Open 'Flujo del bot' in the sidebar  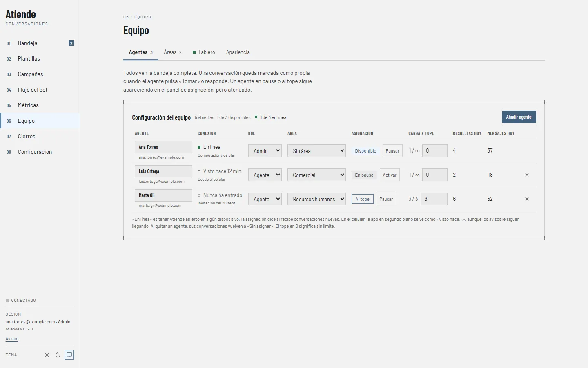pyautogui.click(x=40, y=90)
